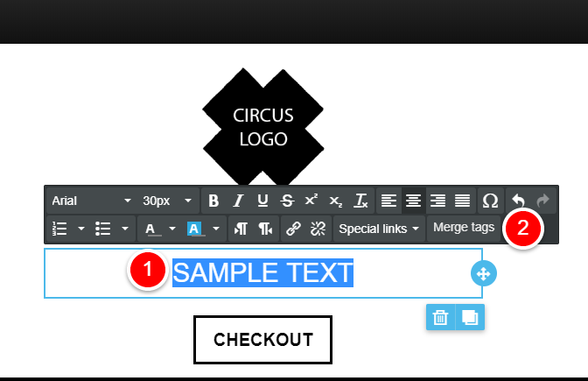This screenshot has width=588, height=381.
Task: Insert special character omega
Action: [x=490, y=201]
